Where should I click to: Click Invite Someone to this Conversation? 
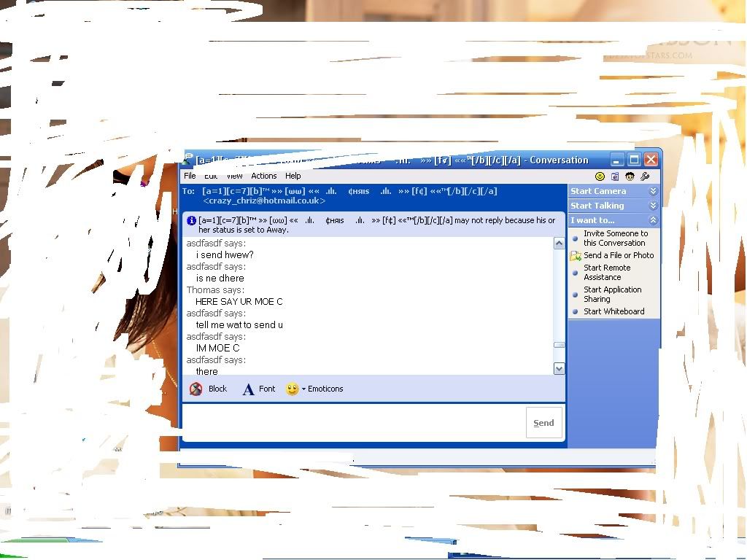click(x=615, y=238)
